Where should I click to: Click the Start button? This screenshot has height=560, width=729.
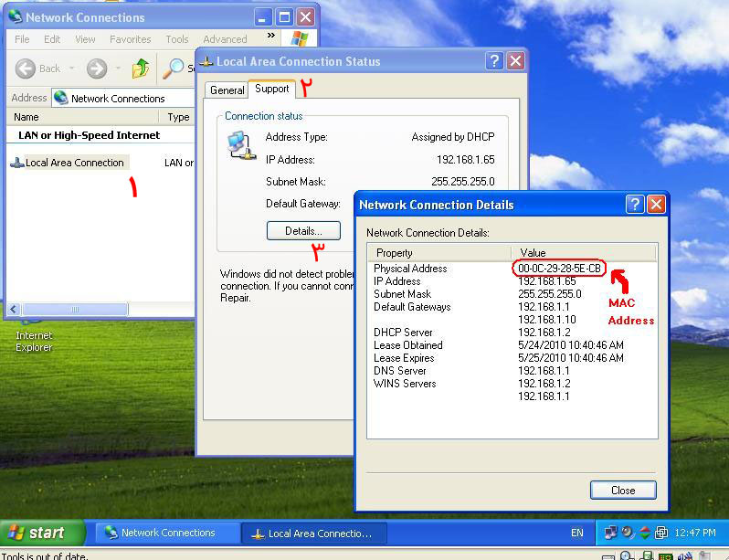click(x=43, y=533)
